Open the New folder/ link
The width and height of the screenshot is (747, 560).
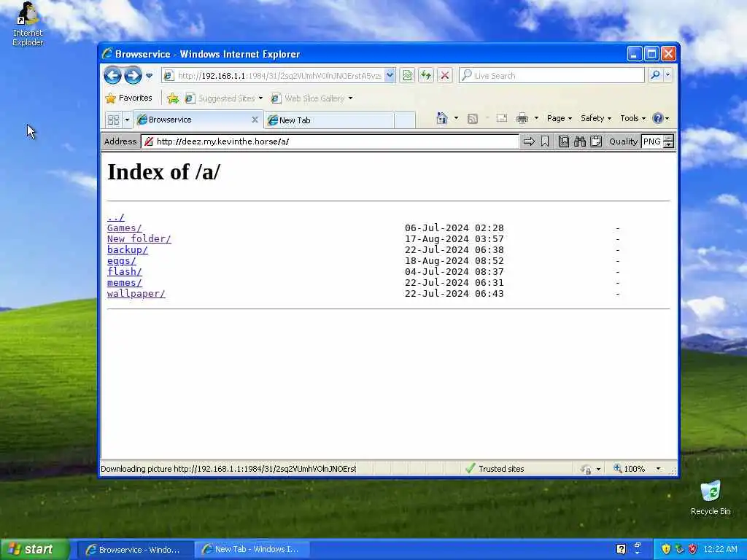[x=139, y=239]
